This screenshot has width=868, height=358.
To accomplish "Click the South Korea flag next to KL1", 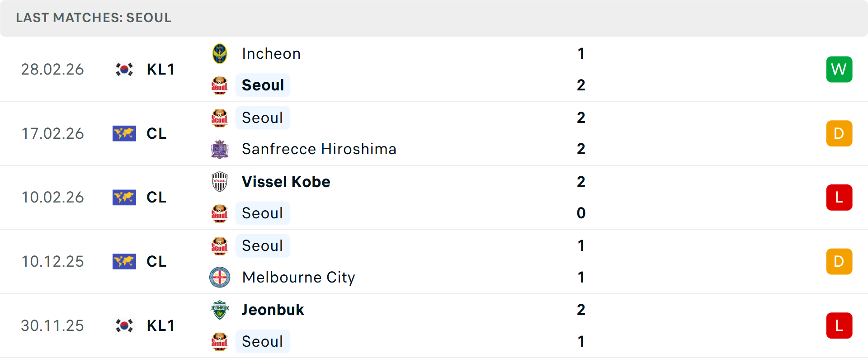I will pos(124,69).
